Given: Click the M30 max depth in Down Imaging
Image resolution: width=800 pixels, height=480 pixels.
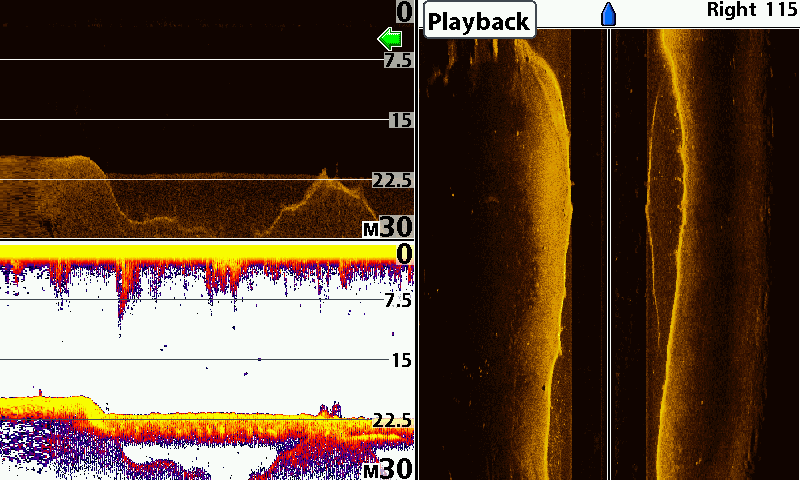Looking at the screenshot, I should coord(388,227).
